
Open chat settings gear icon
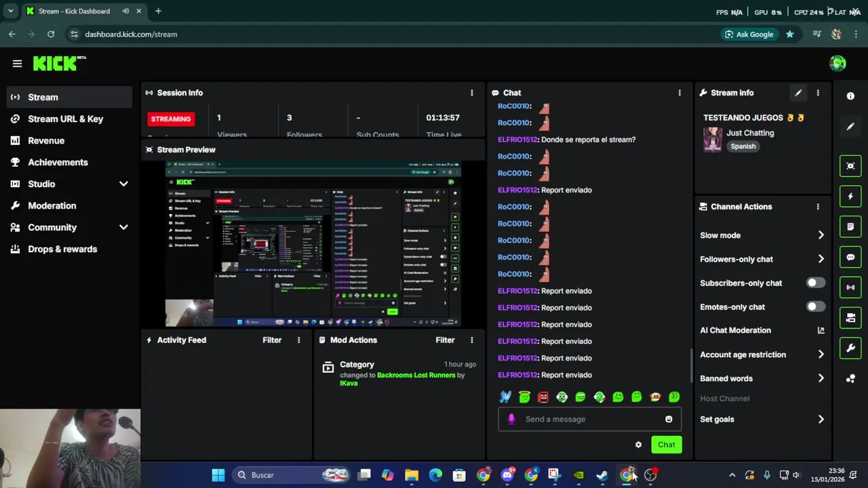point(638,445)
